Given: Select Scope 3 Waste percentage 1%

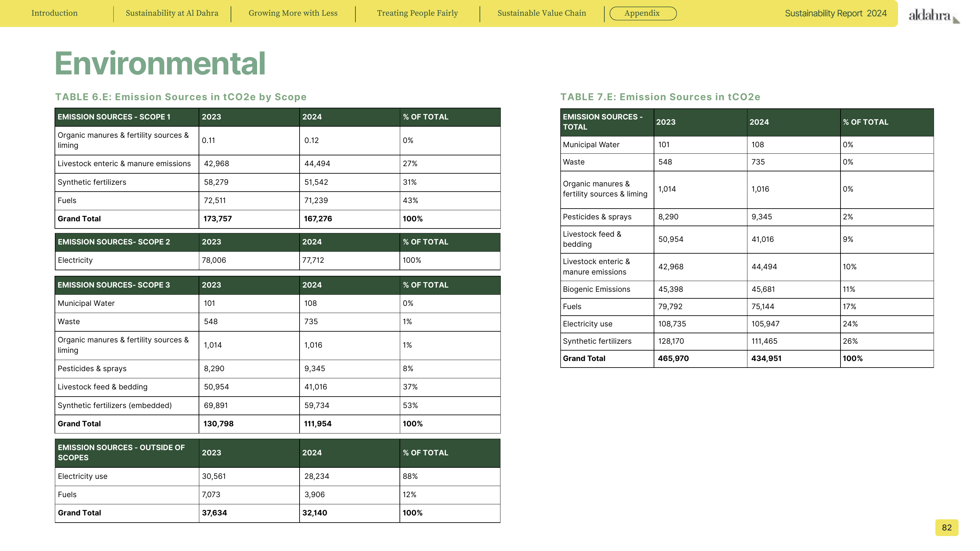Looking at the screenshot, I should click(407, 322).
